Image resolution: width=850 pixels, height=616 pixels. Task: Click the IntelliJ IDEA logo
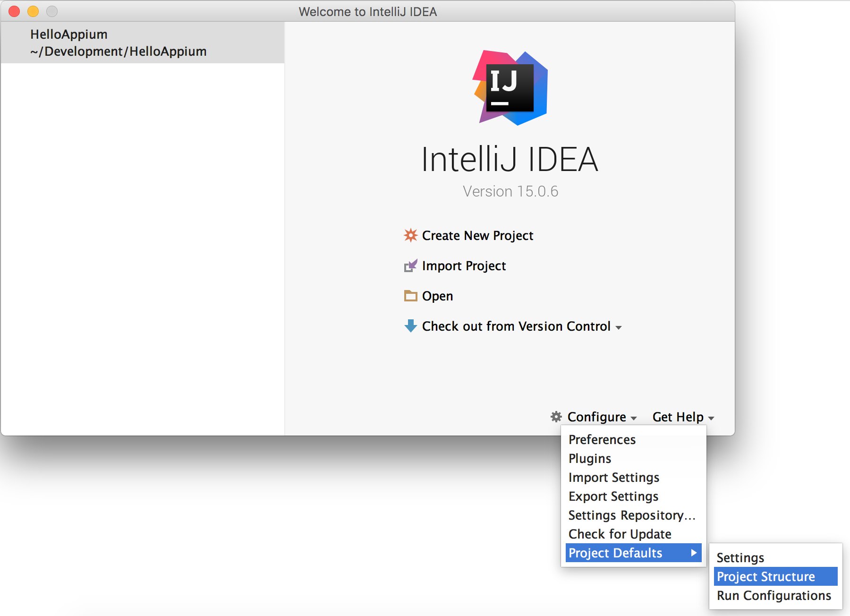pyautogui.click(x=510, y=87)
